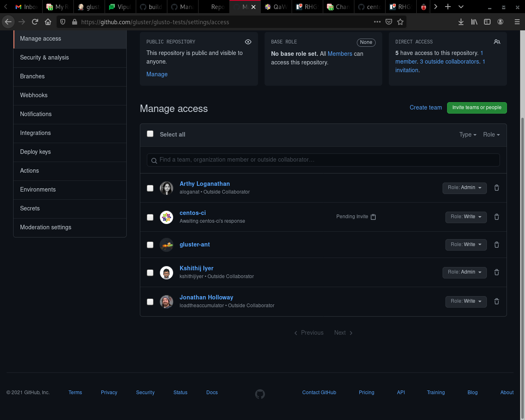Tick Jonathan Holloway's checkbox

pyautogui.click(x=150, y=302)
